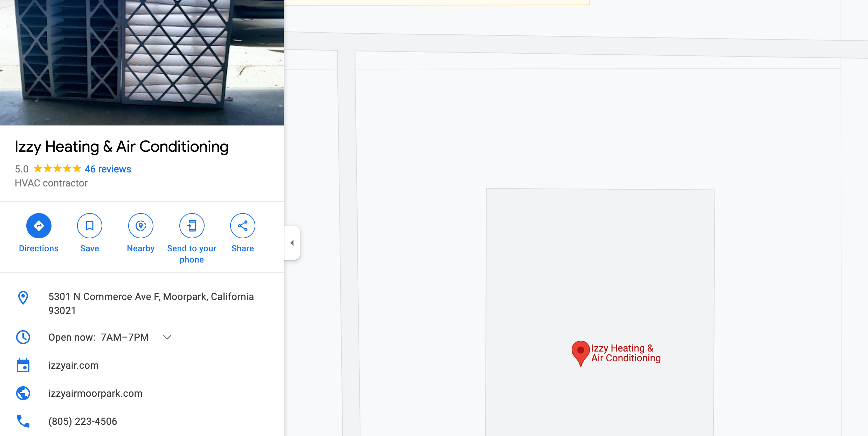Click the Directions icon button

click(x=39, y=226)
